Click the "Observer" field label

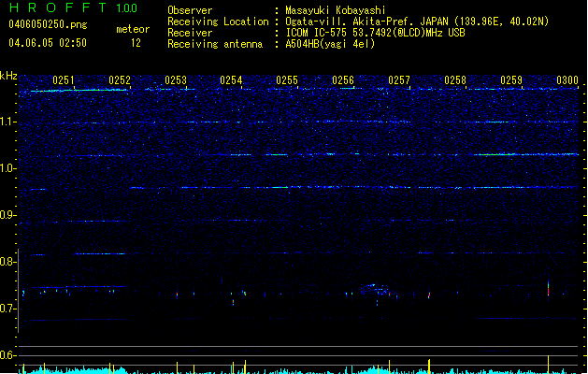pos(190,10)
